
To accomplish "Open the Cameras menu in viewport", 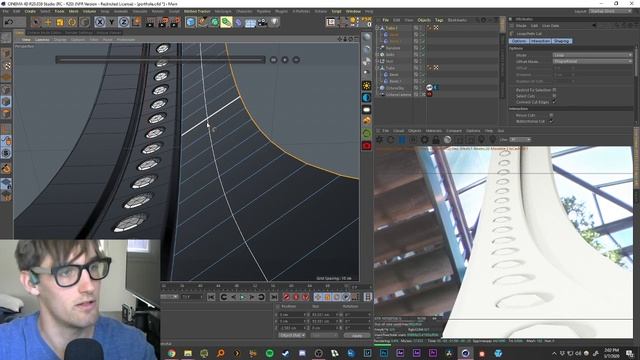I will [x=42, y=40].
